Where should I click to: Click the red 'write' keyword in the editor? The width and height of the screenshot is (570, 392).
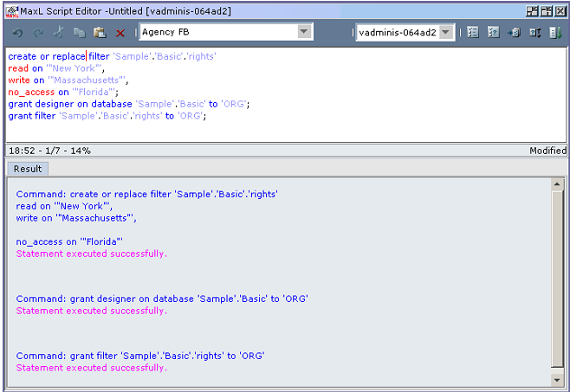(x=19, y=80)
